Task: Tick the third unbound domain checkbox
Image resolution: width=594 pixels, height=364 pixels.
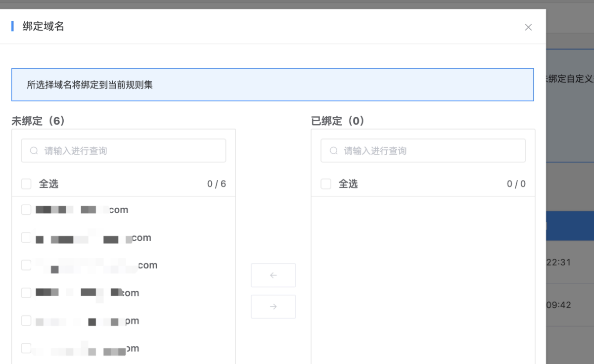Action: pyautogui.click(x=26, y=265)
